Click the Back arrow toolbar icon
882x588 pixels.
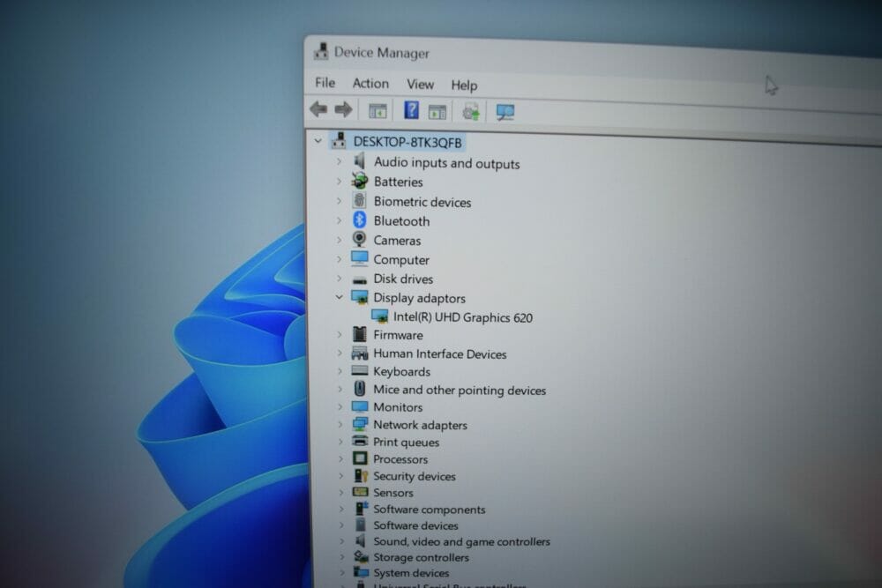[319, 108]
